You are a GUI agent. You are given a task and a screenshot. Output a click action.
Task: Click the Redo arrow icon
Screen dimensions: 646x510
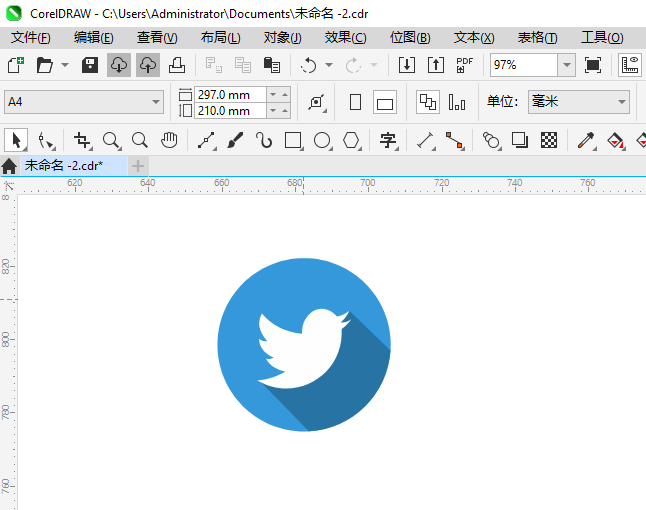(x=353, y=65)
